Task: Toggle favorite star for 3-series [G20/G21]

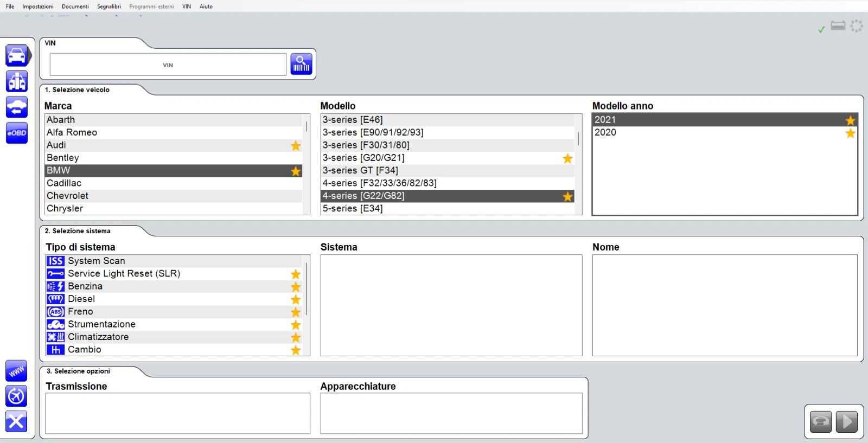Action: pos(567,158)
